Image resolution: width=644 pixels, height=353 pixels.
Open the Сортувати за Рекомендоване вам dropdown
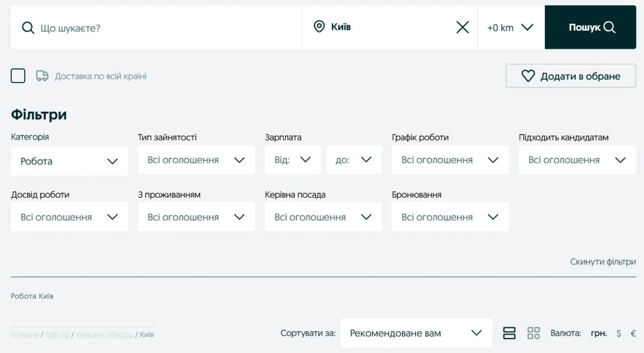(416, 333)
